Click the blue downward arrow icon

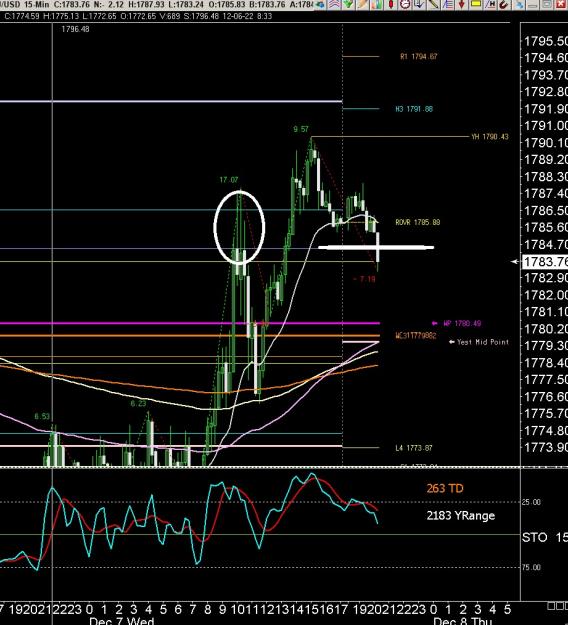tap(419, 4)
